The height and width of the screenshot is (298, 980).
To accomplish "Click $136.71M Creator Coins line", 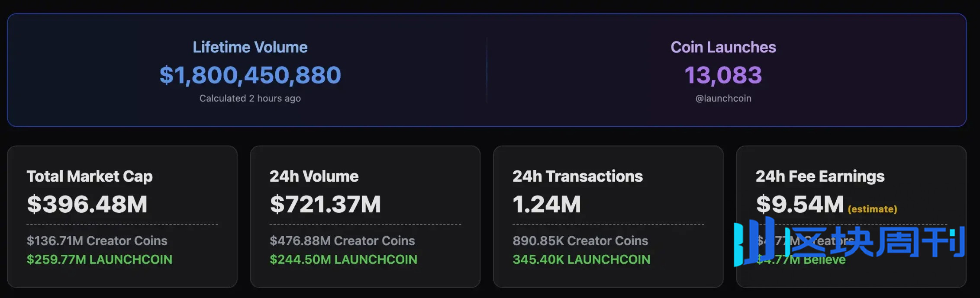I will (x=97, y=240).
